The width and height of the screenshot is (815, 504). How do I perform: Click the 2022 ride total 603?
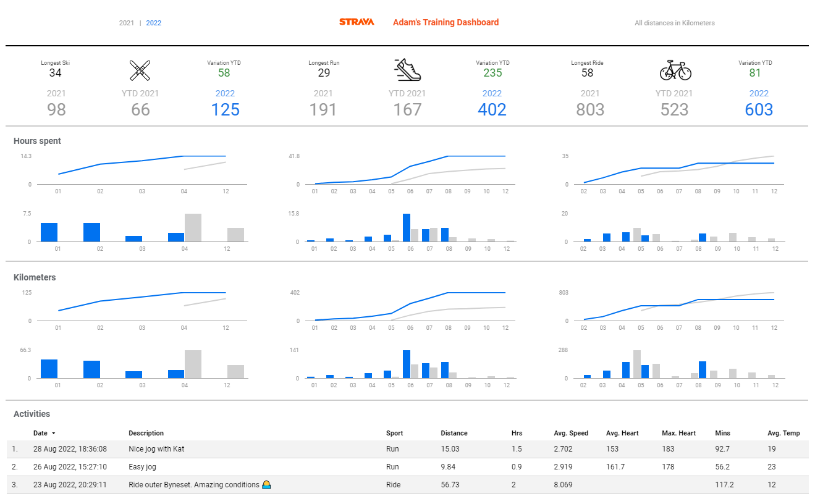pos(759,109)
